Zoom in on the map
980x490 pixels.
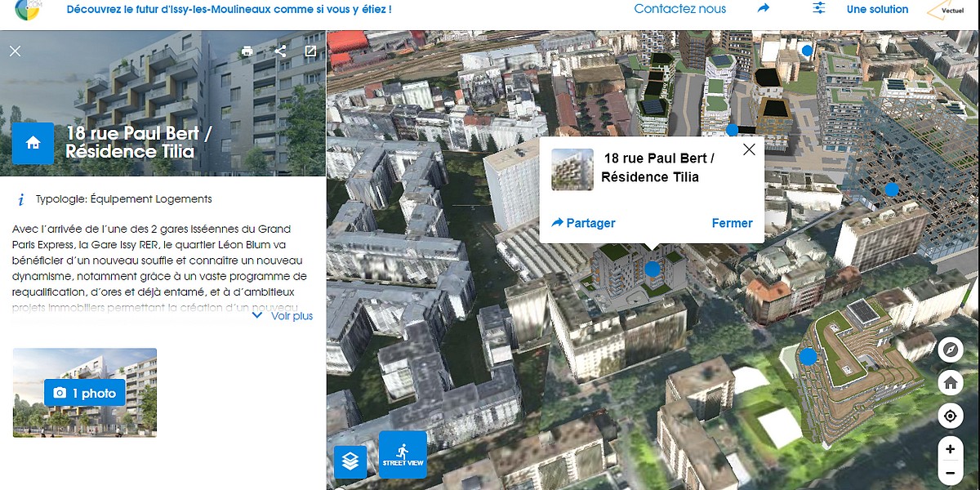click(x=950, y=449)
